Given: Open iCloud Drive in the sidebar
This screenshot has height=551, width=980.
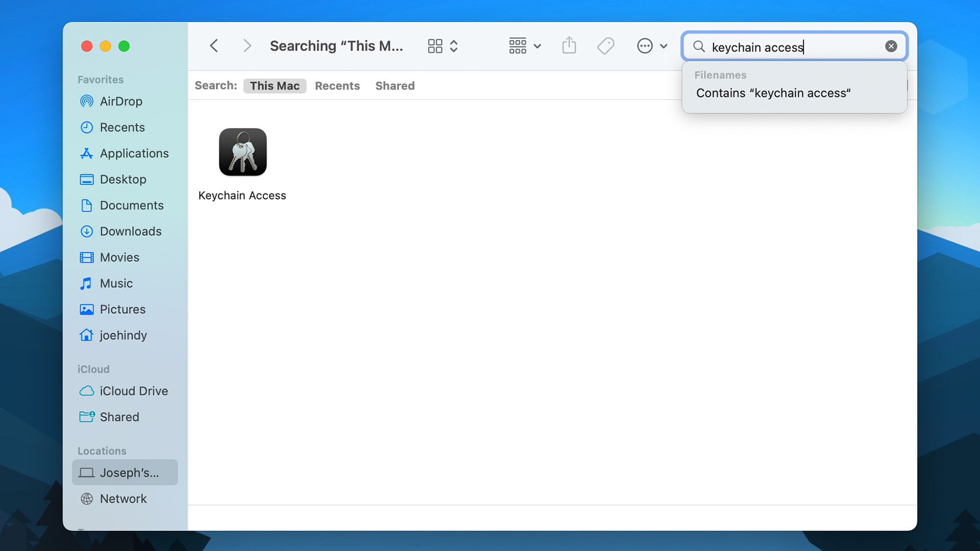Looking at the screenshot, I should (x=134, y=391).
